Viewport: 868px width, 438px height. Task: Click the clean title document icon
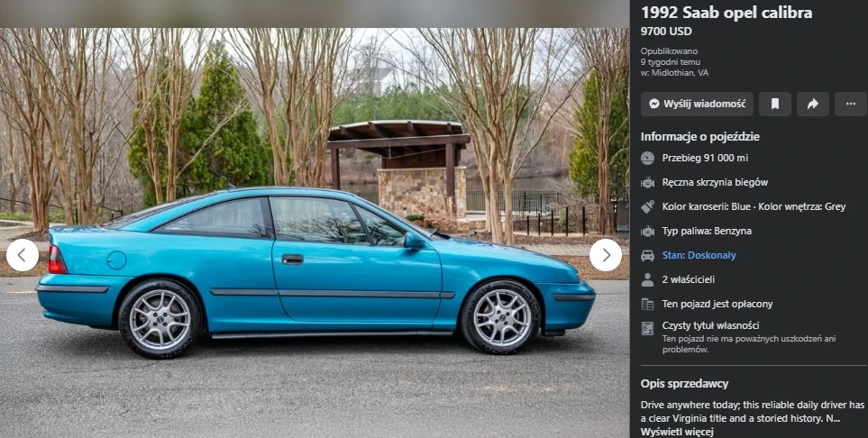647,328
